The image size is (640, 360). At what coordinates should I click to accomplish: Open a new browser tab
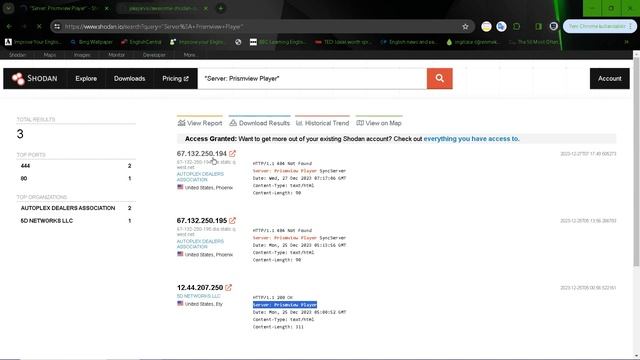click(x=220, y=8)
